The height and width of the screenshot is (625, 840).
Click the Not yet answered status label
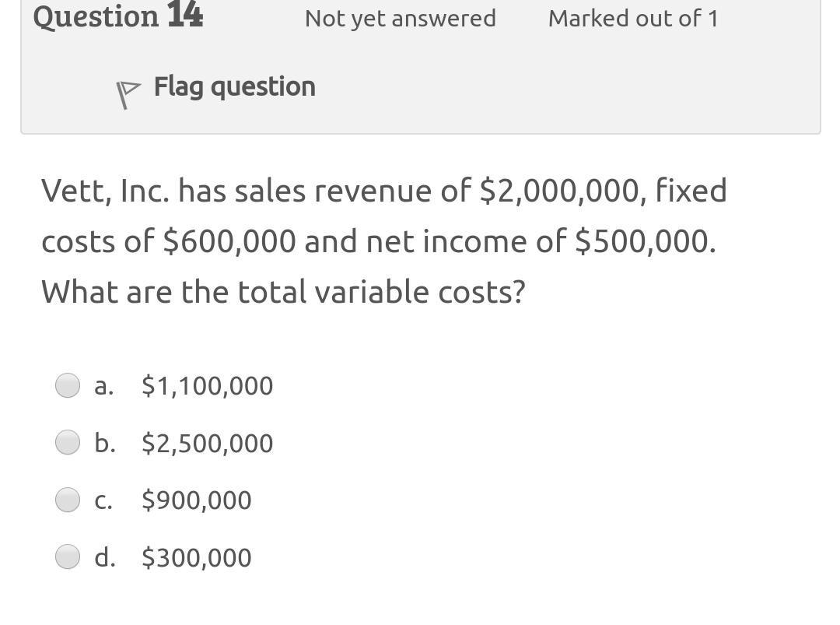click(x=400, y=18)
